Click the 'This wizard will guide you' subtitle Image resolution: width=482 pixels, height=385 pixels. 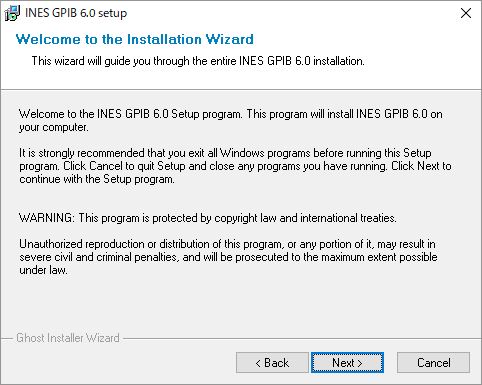pos(198,61)
